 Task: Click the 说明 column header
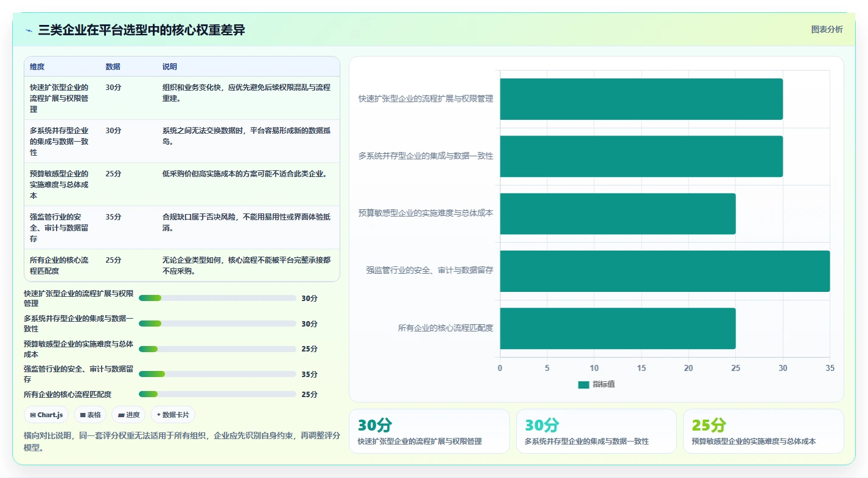[x=169, y=66]
